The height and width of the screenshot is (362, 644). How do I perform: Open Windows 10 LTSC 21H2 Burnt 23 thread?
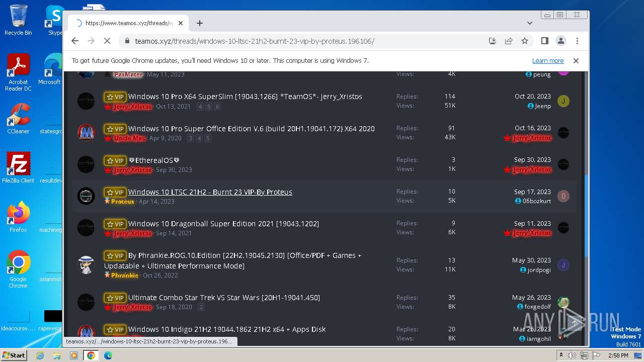click(210, 192)
